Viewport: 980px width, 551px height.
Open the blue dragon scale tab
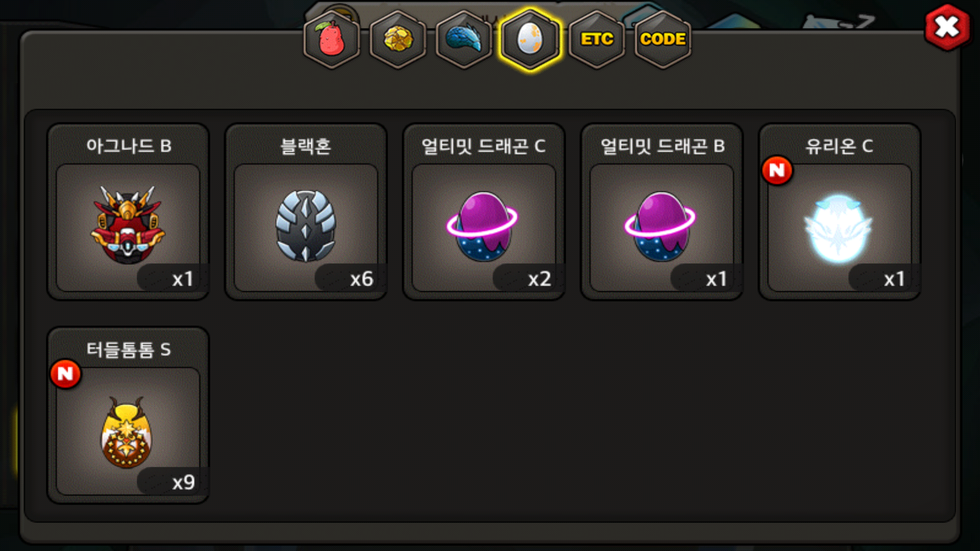click(464, 39)
